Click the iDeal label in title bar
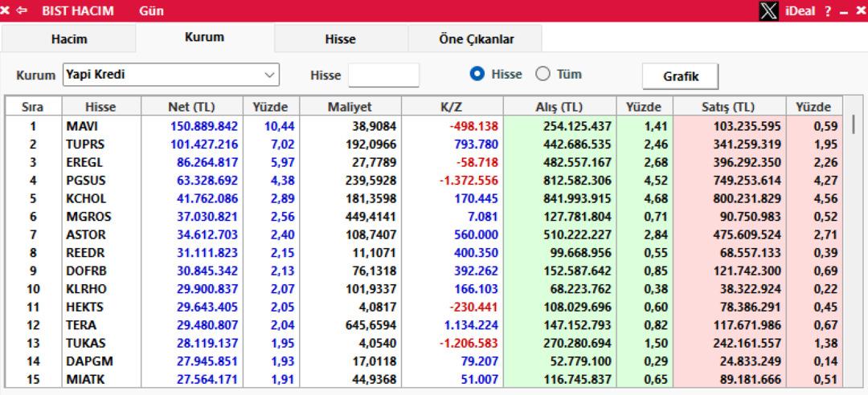Screen dimensions: 868x395 click(800, 11)
